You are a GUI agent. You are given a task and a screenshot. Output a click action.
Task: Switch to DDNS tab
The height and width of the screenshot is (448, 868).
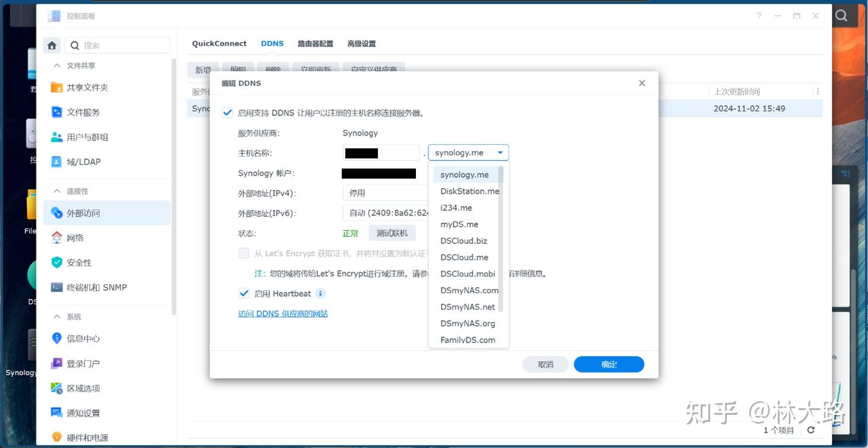click(x=272, y=43)
